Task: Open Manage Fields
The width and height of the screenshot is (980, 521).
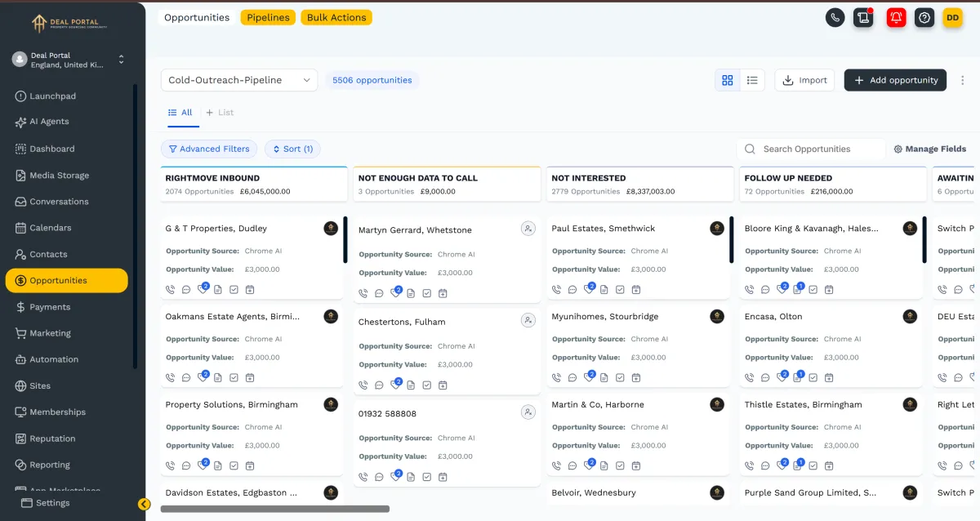Action: 930,149
